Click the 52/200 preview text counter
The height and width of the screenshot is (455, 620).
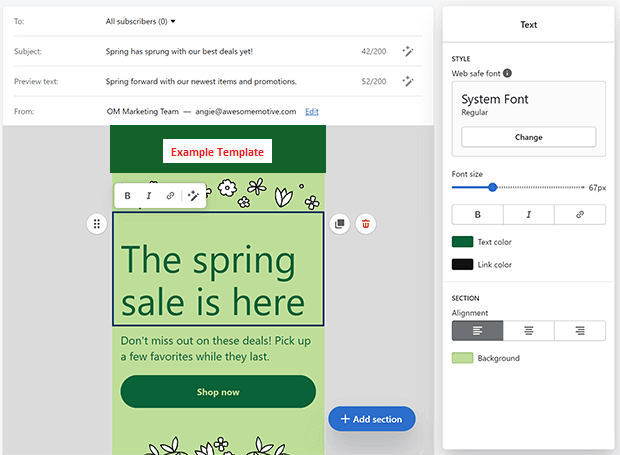tap(374, 81)
